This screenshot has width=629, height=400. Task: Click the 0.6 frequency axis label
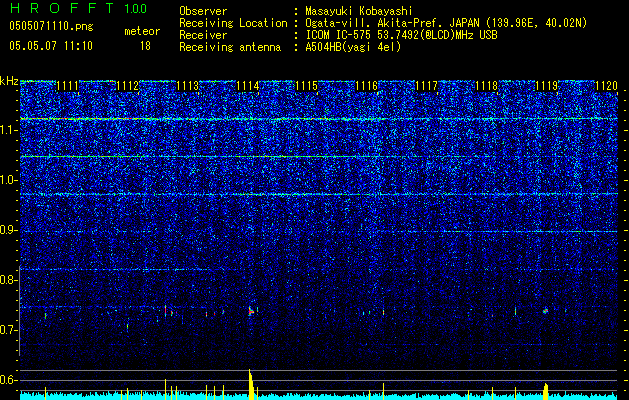click(x=8, y=380)
